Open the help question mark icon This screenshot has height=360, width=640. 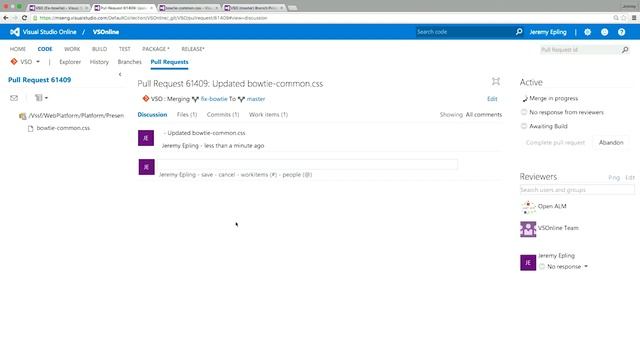621,32
